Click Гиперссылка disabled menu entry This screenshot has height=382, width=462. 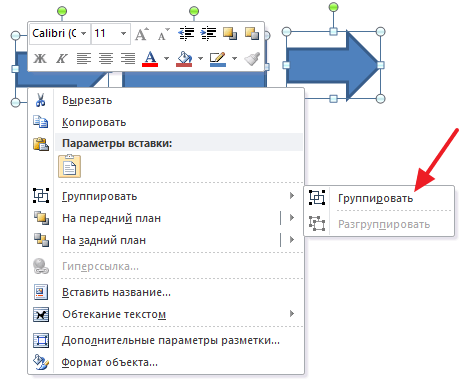click(166, 266)
